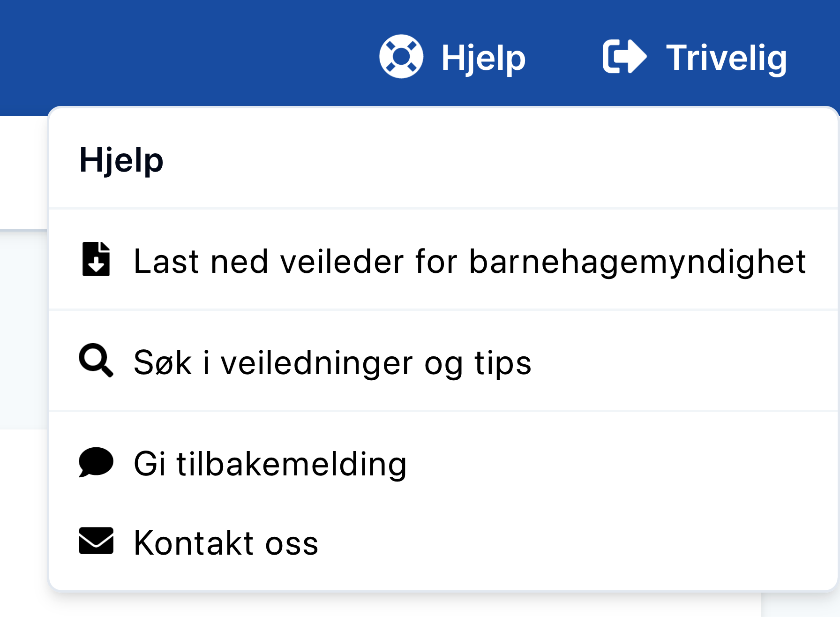Open Kontakt oss
The height and width of the screenshot is (617, 840).
coord(443,542)
